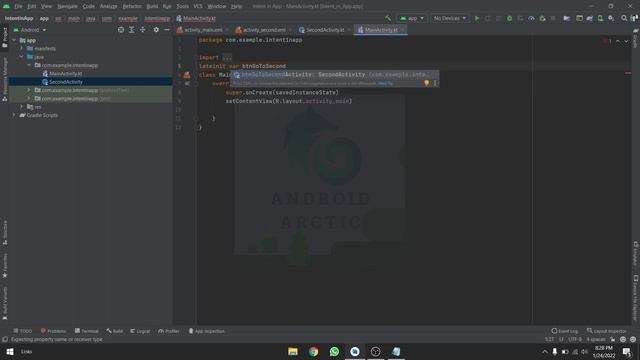Open the File menu
Screen dimensions: 640x360
click(x=18, y=6)
